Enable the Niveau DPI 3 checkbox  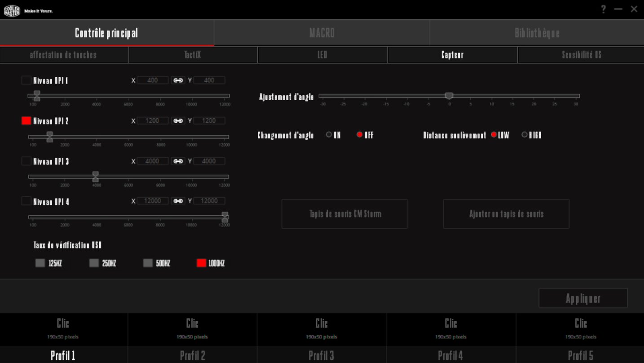pos(26,161)
